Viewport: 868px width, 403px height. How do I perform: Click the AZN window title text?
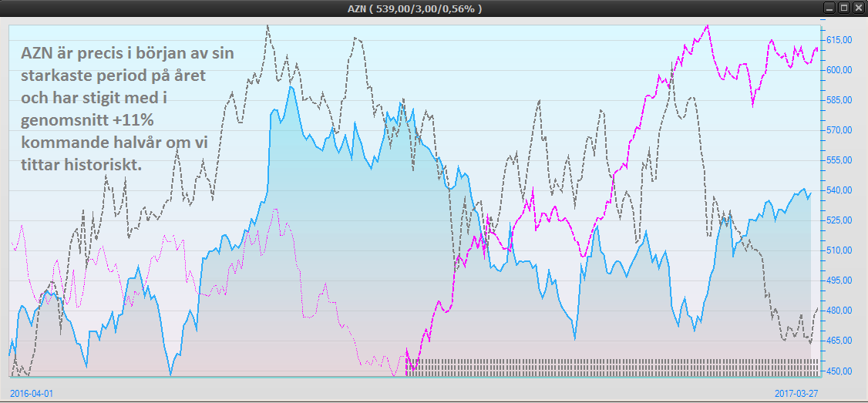(415, 8)
